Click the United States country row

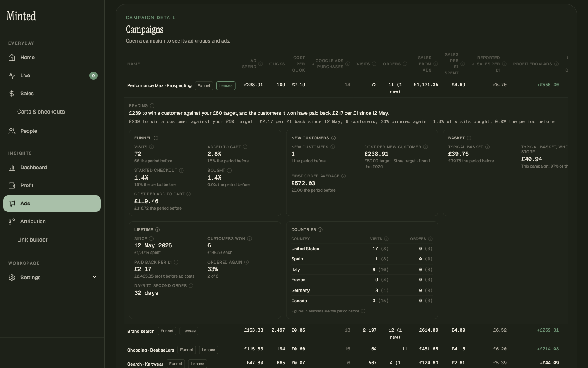coord(362,249)
